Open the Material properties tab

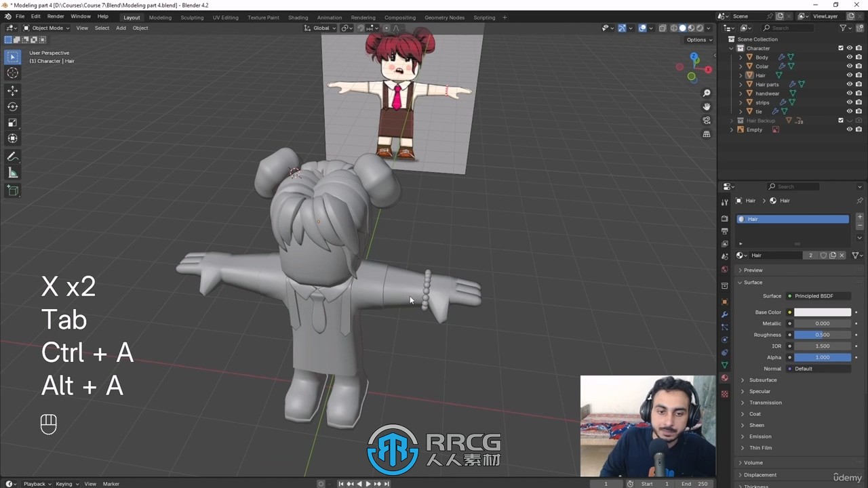(x=724, y=378)
